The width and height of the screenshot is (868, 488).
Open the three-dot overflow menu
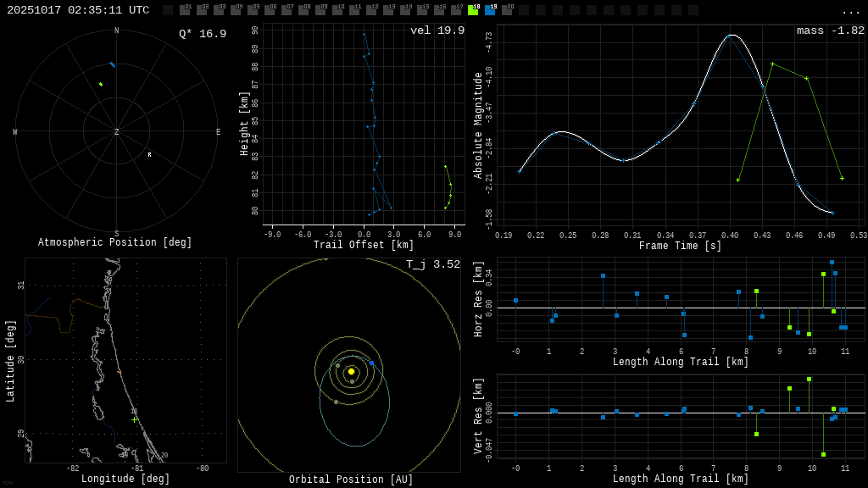click(x=850, y=11)
